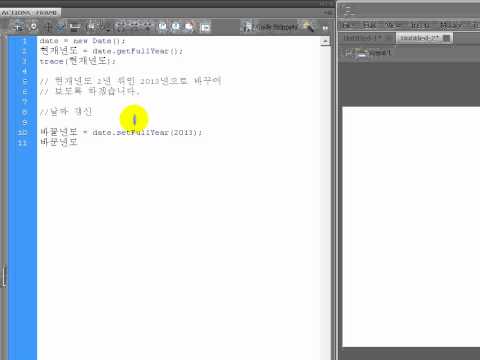
Task: Open the Modify menu
Action: pyautogui.click(x=451, y=25)
